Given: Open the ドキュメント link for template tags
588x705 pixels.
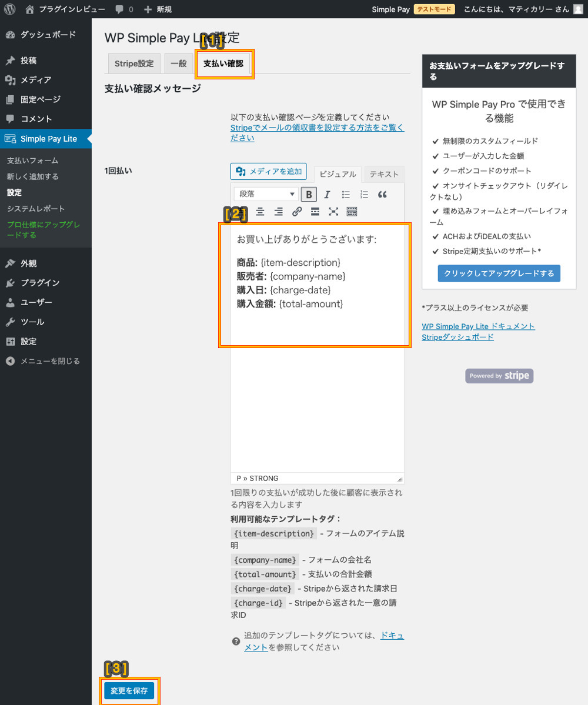Looking at the screenshot, I should pyautogui.click(x=323, y=641).
